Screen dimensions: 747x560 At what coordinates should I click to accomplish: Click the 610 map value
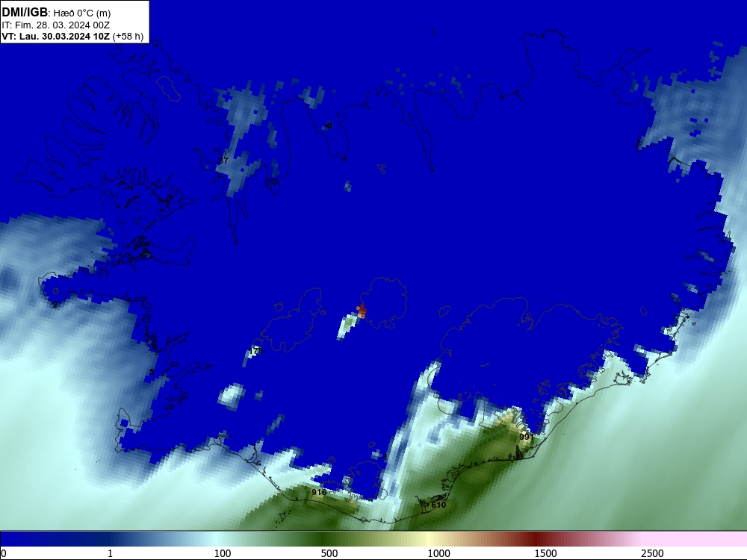(438, 505)
